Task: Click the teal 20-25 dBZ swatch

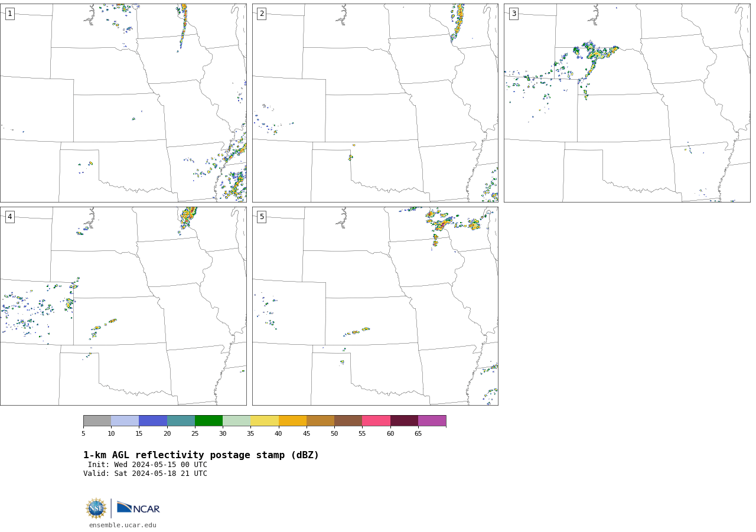Action: 181,420
